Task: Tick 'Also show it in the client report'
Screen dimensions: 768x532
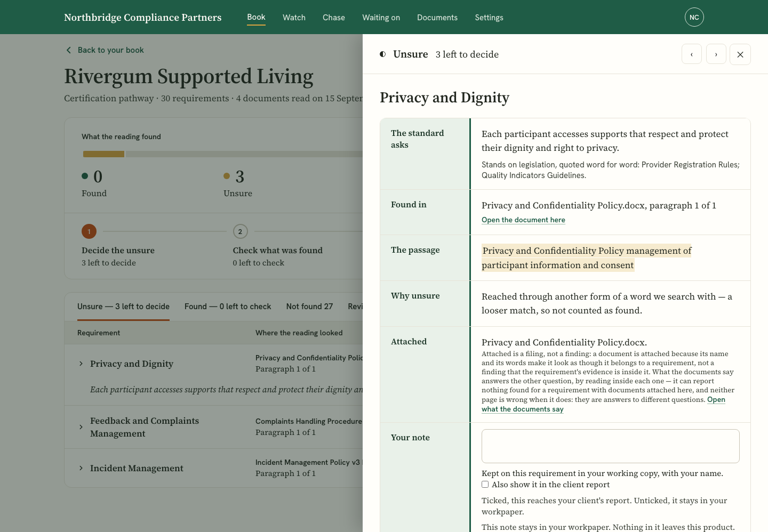Action: pos(485,485)
